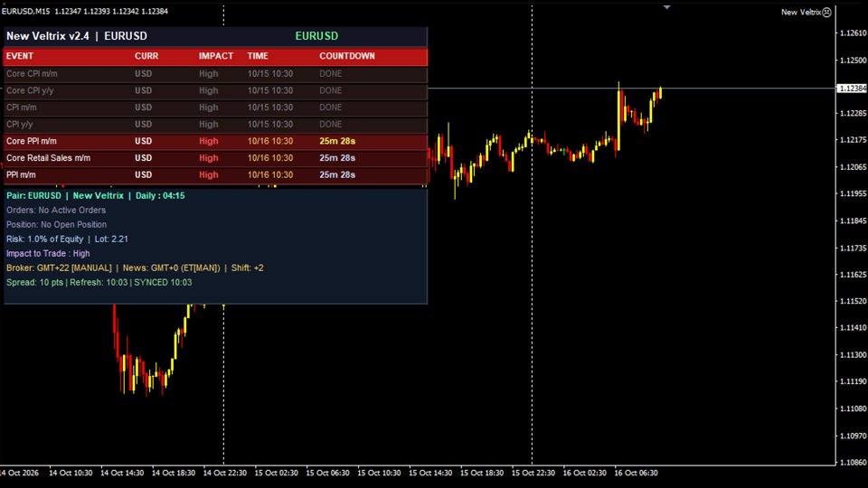Click the Risk 1.0% of Equity line
This screenshot has width=868, height=488.
(x=67, y=239)
